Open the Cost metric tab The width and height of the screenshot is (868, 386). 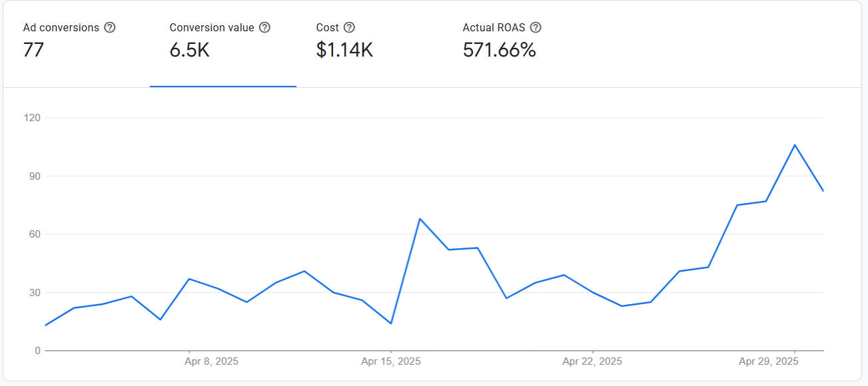328,28
